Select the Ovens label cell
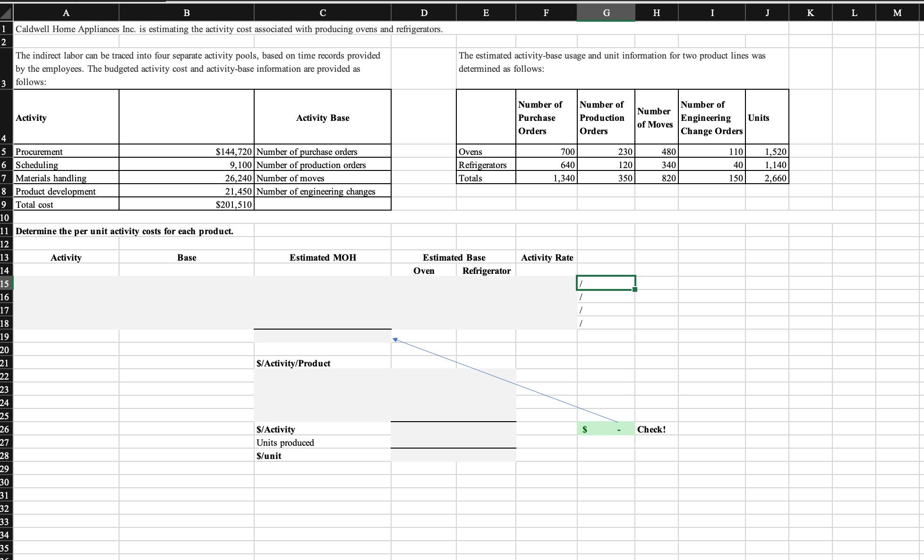The image size is (924, 560). pos(485,152)
